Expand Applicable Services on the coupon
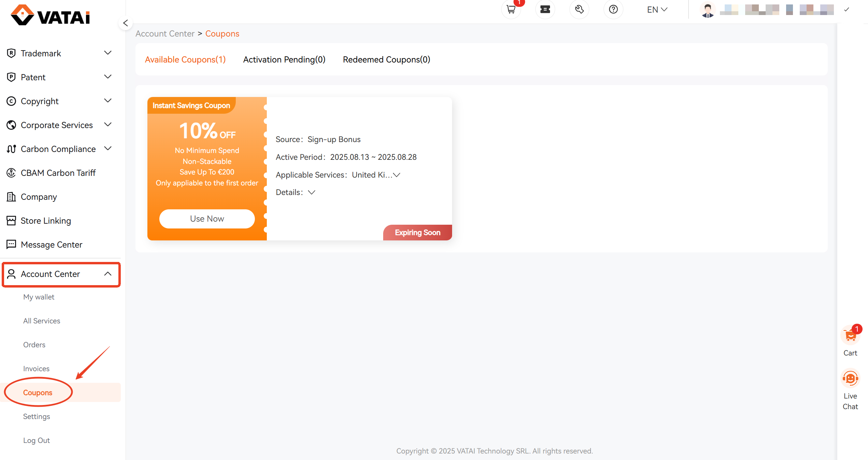868x460 pixels. [x=396, y=175]
